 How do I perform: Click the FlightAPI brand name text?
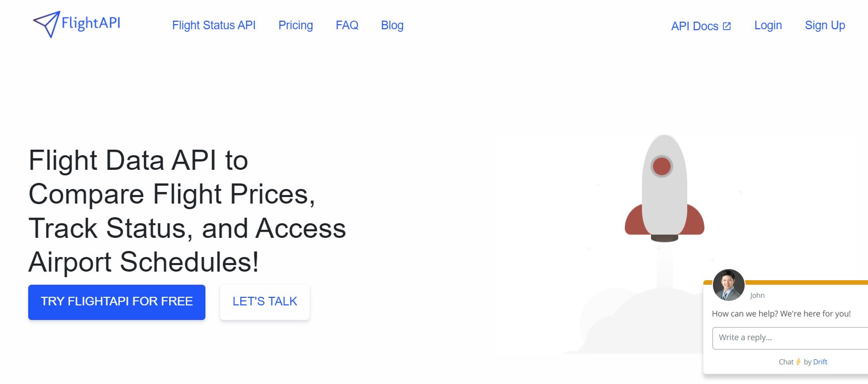click(91, 23)
